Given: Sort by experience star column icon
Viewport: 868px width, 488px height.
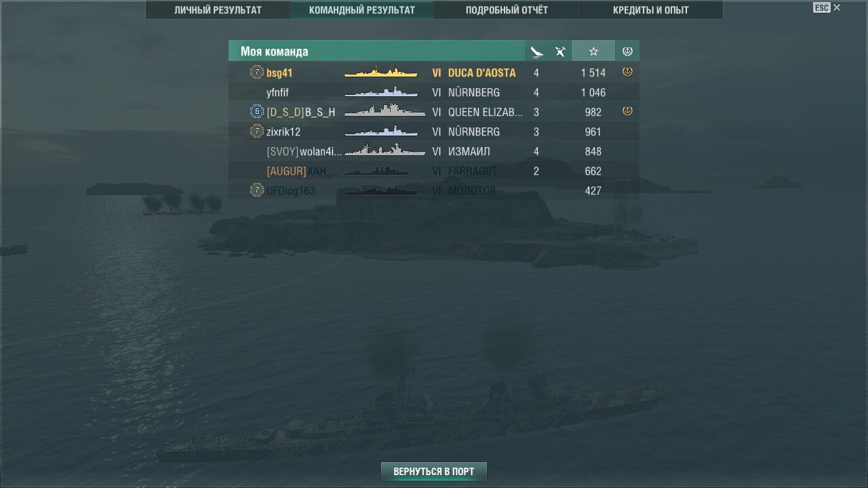Looking at the screenshot, I should 593,52.
